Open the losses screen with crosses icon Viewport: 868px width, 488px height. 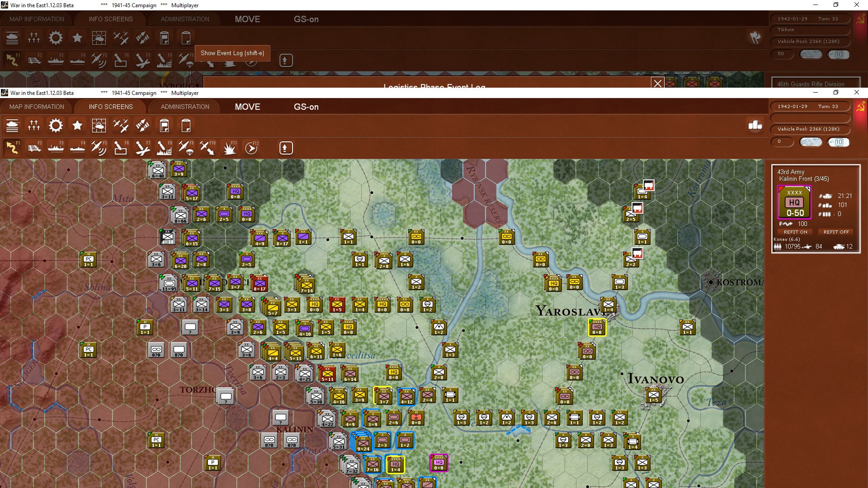pyautogui.click(x=34, y=126)
